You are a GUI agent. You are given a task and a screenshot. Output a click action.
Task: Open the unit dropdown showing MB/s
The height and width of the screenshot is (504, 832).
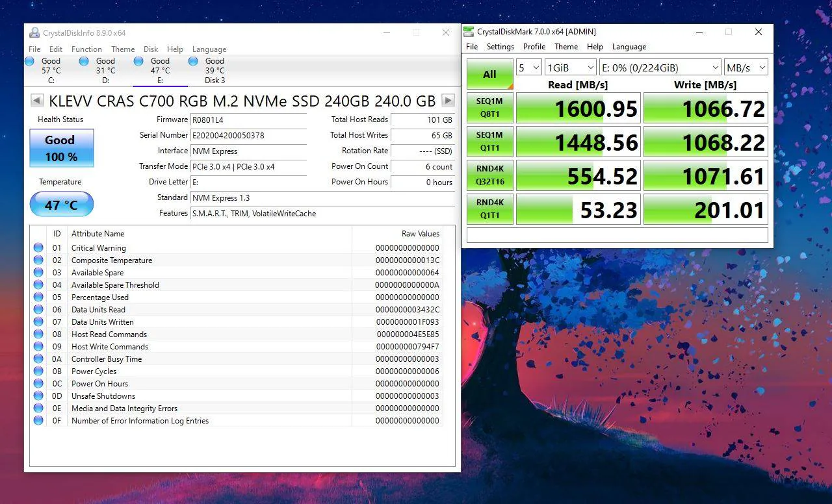(746, 68)
